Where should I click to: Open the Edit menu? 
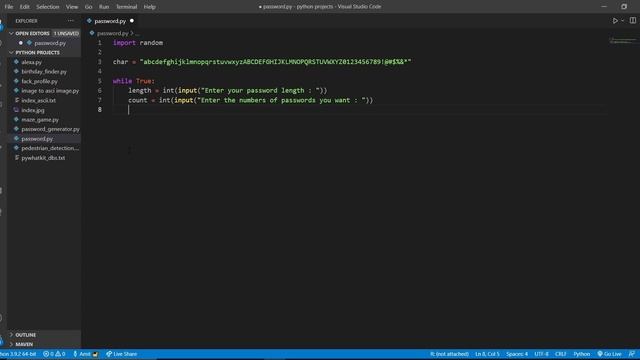click(x=24, y=7)
